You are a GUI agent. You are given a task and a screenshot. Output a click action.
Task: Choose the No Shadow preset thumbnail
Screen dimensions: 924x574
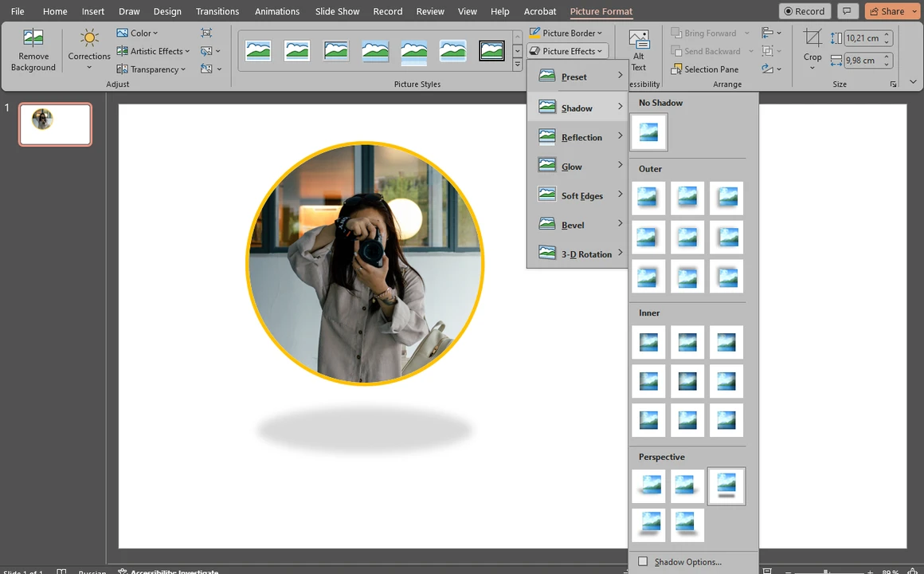point(648,132)
